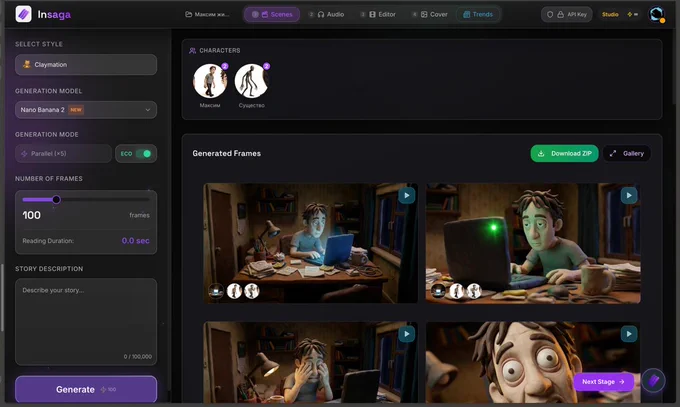Play the wide-eyed close-up frame
The height and width of the screenshot is (407, 680).
tap(629, 334)
